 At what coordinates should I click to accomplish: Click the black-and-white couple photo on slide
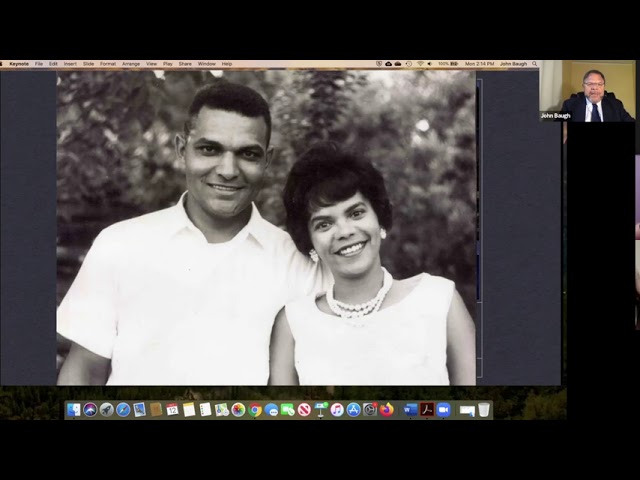tap(266, 228)
